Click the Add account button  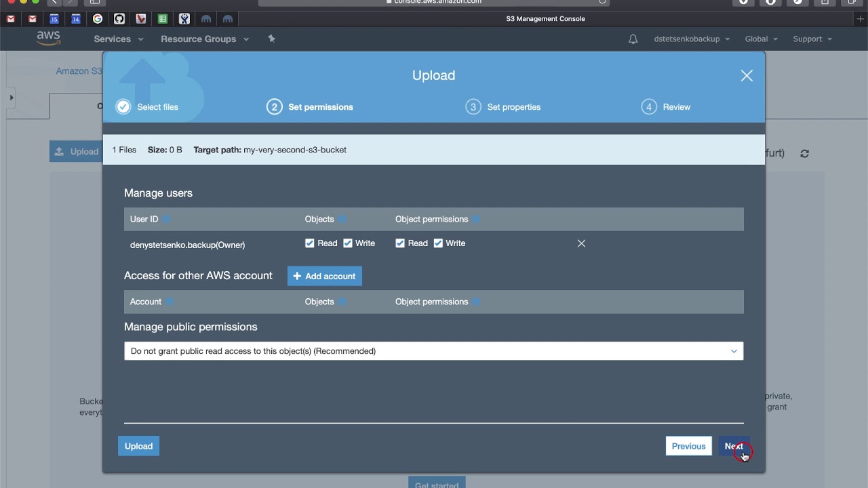tap(325, 276)
